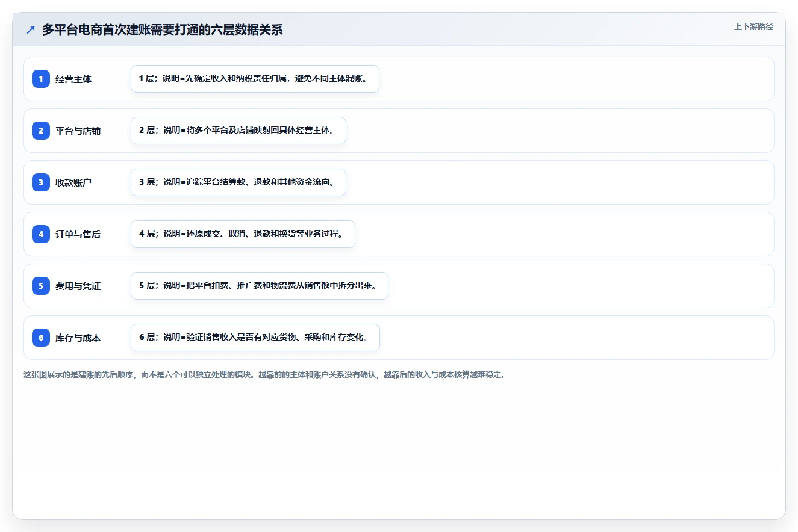Select the 经营主体 layer label
This screenshot has width=798, height=532.
pos(73,79)
